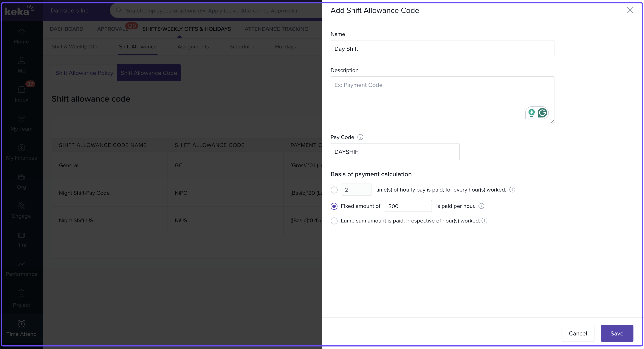Open the Attendance Tracking tab

[276, 29]
